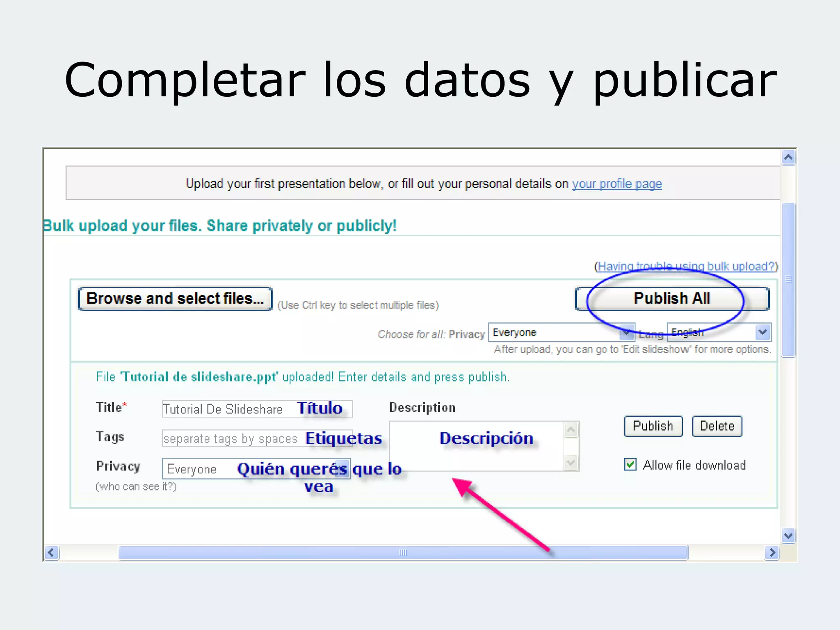The image size is (840, 630).
Task: Open the 'Choose for all' Privacy dropdown
Action: [x=562, y=333]
